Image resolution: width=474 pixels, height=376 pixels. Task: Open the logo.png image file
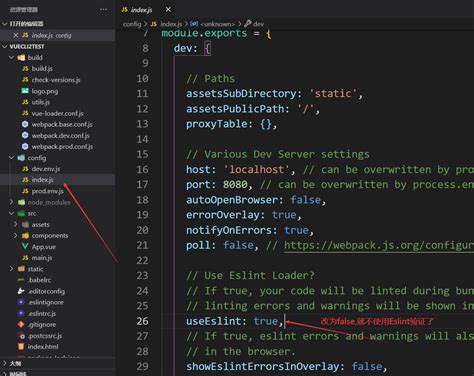point(44,91)
